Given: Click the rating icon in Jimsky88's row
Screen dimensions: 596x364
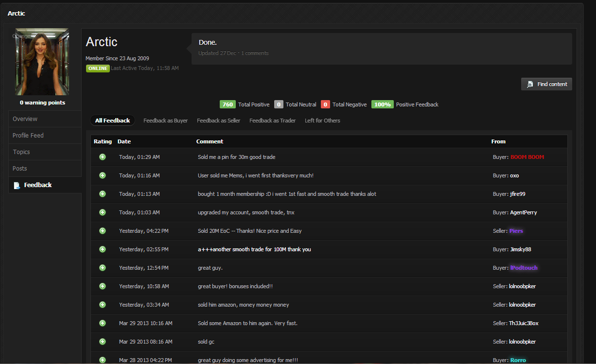Looking at the screenshot, I should [103, 249].
